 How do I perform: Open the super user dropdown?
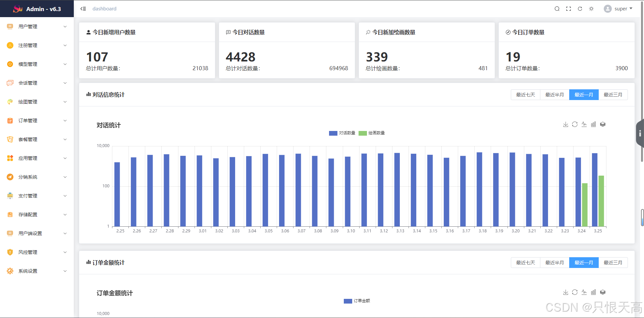tap(618, 9)
